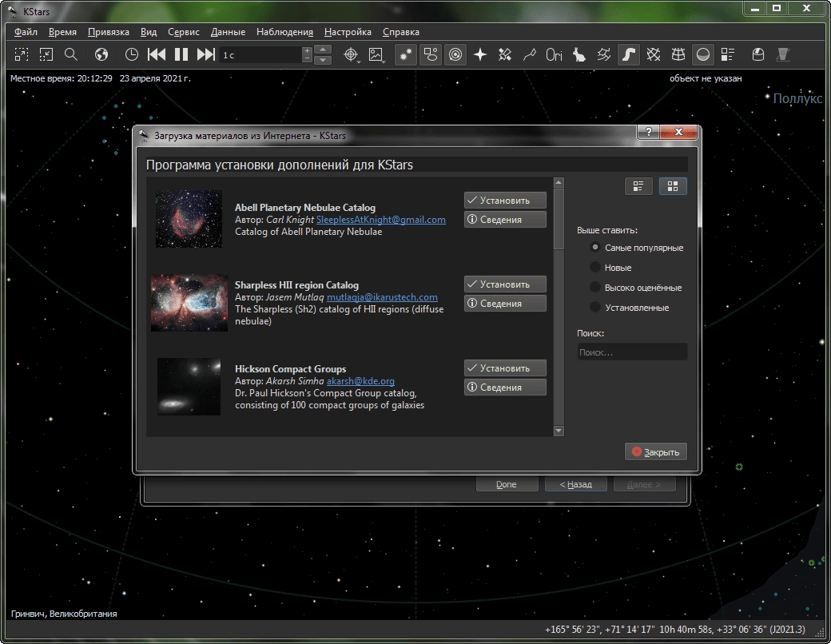Show details for Hickson Compact Groups
Viewport: 831px width, 644px height.
505,387
